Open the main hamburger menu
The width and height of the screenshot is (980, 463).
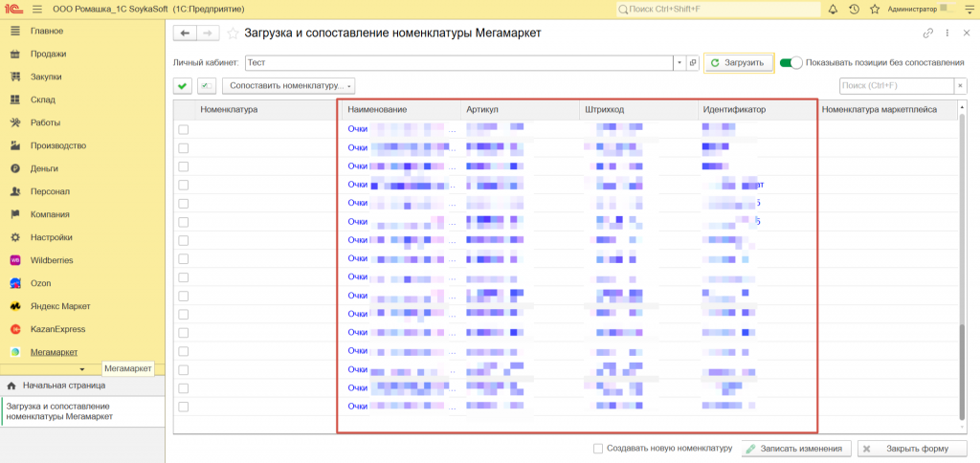[x=37, y=9]
